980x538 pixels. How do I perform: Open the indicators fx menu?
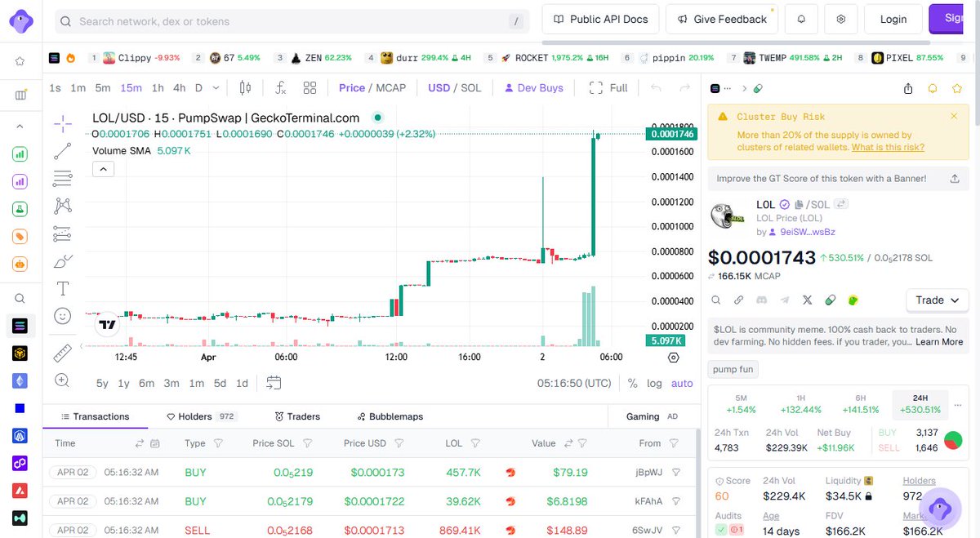point(280,87)
